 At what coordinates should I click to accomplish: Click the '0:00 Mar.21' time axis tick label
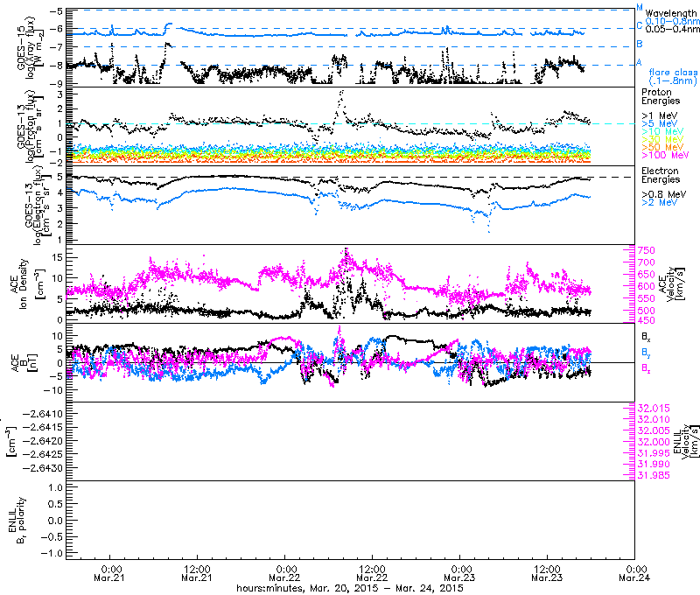click(110, 573)
